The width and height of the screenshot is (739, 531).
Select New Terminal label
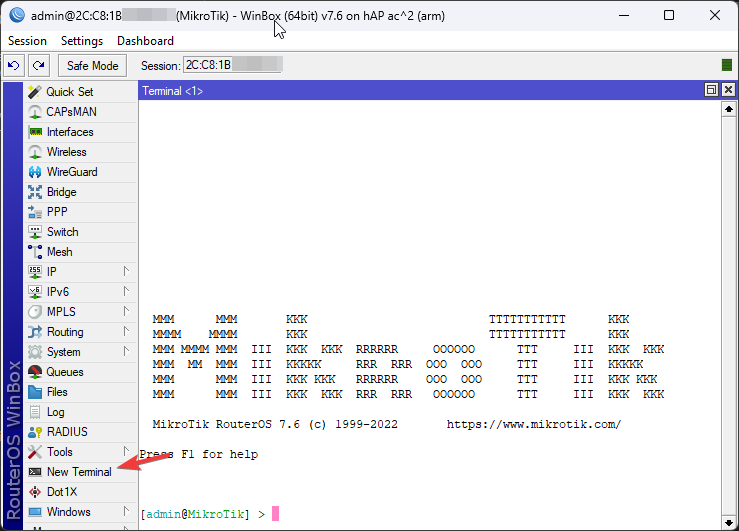coord(79,472)
